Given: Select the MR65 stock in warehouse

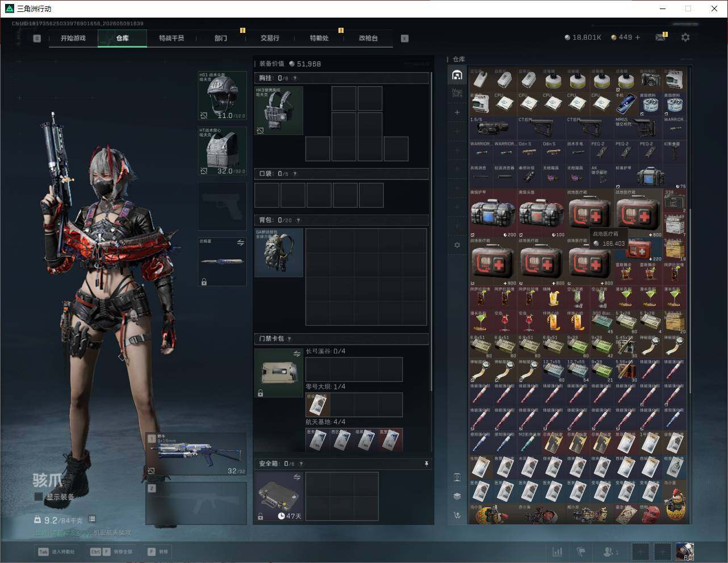Looking at the screenshot, I should pyautogui.click(x=638, y=128).
